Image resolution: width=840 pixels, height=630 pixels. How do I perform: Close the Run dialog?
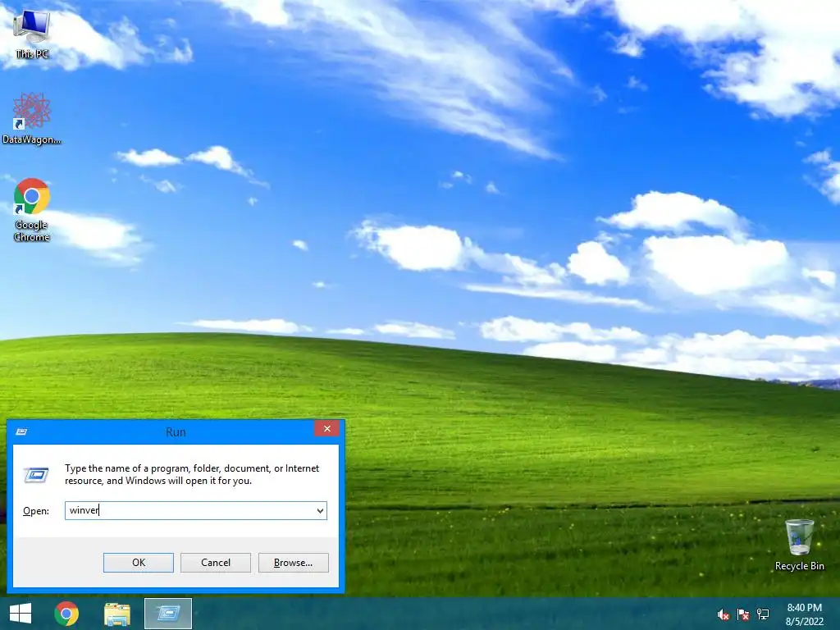pyautogui.click(x=326, y=428)
